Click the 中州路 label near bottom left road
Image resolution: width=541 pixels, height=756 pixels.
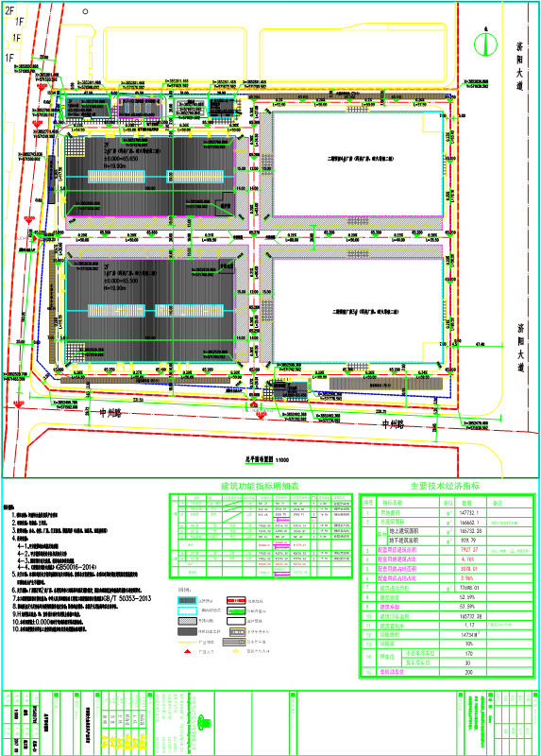(110, 413)
